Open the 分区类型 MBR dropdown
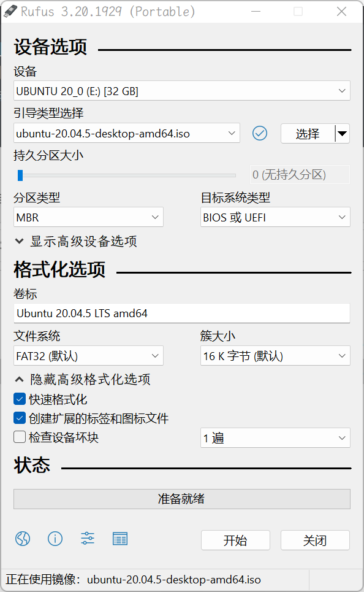364x592 pixels. point(88,217)
